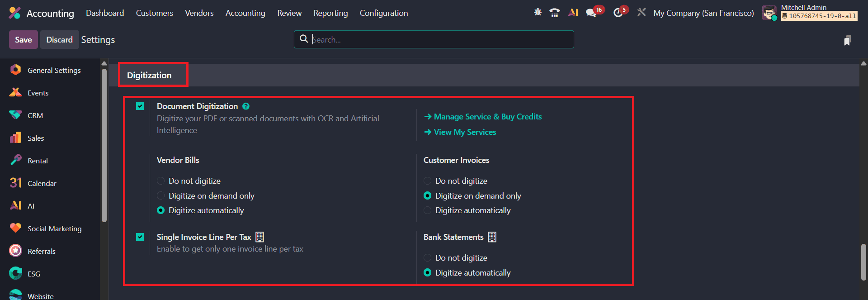Click the Document Digitization help question icon
The width and height of the screenshot is (868, 300).
tap(246, 106)
